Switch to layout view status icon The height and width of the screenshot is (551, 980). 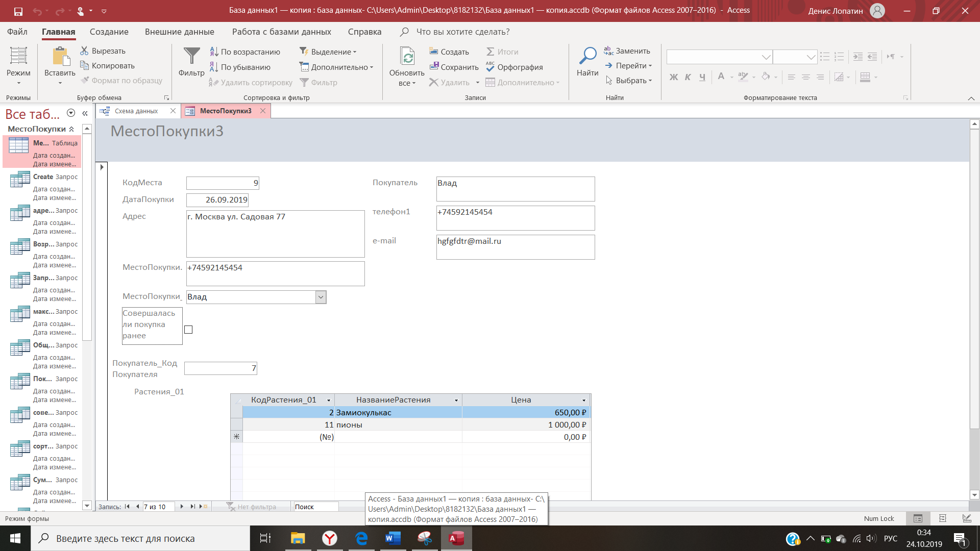click(942, 518)
